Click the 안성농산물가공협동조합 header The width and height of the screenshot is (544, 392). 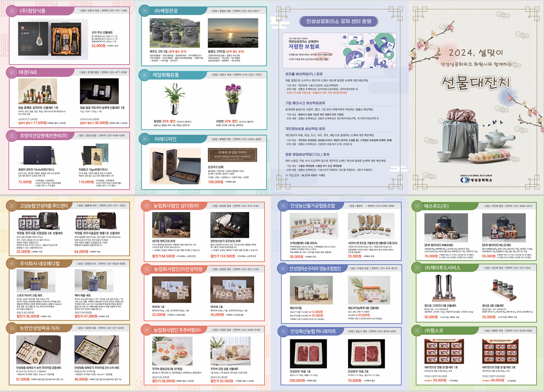coord(312,206)
